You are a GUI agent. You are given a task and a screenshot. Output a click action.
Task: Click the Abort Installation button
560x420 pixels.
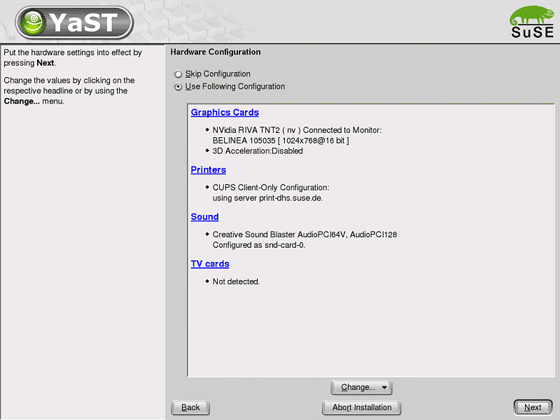coord(362,408)
